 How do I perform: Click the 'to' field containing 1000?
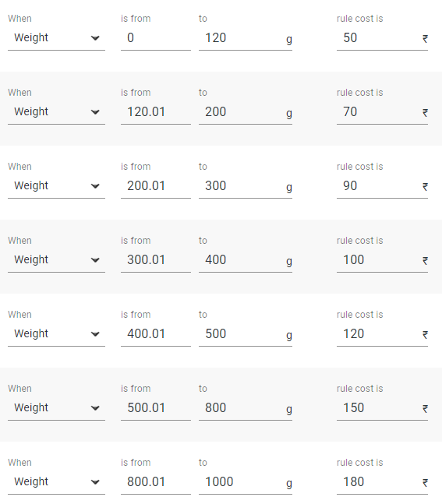coord(245,481)
